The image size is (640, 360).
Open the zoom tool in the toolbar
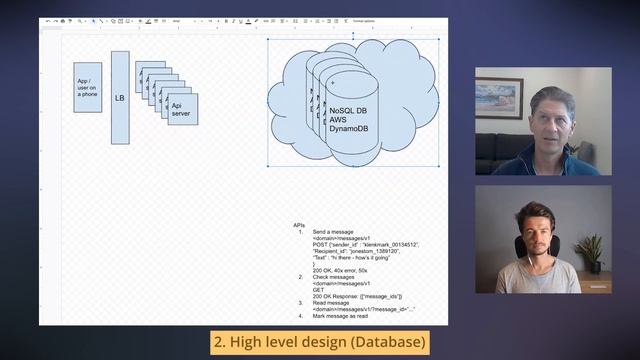click(80, 21)
